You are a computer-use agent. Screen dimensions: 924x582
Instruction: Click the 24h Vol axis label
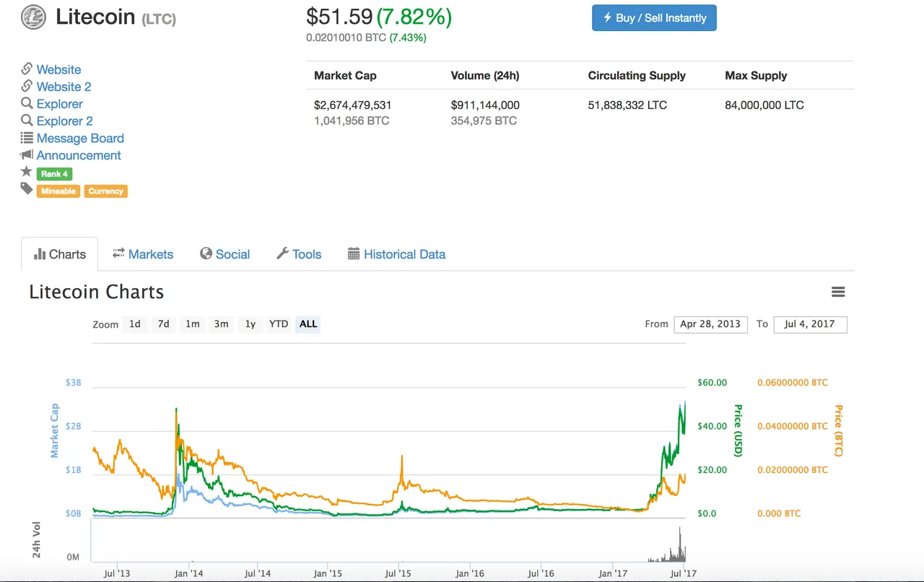(x=36, y=539)
